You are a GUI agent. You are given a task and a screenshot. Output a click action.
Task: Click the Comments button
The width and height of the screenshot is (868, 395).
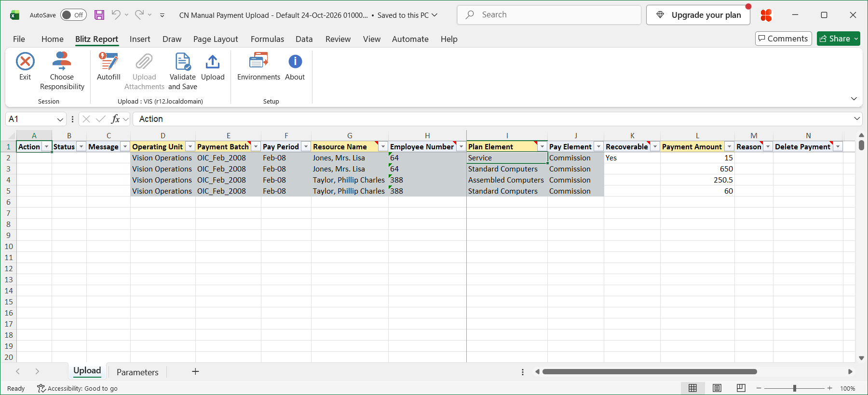coord(783,39)
